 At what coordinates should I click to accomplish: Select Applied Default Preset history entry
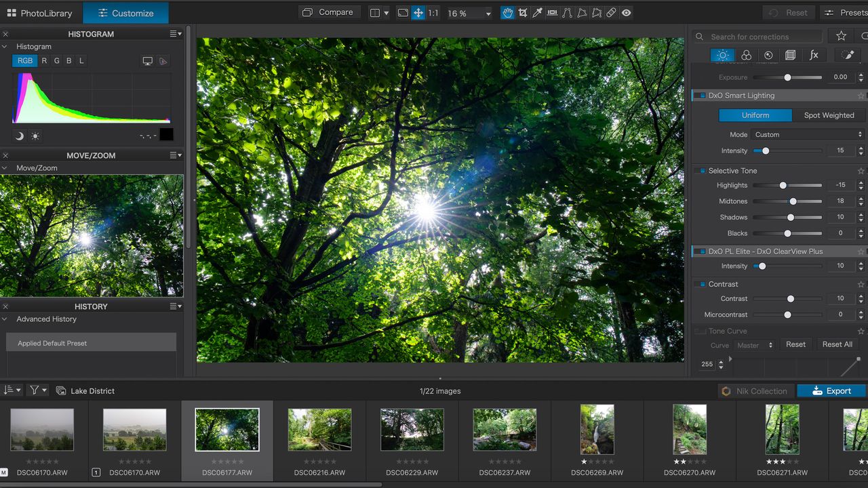(x=91, y=343)
